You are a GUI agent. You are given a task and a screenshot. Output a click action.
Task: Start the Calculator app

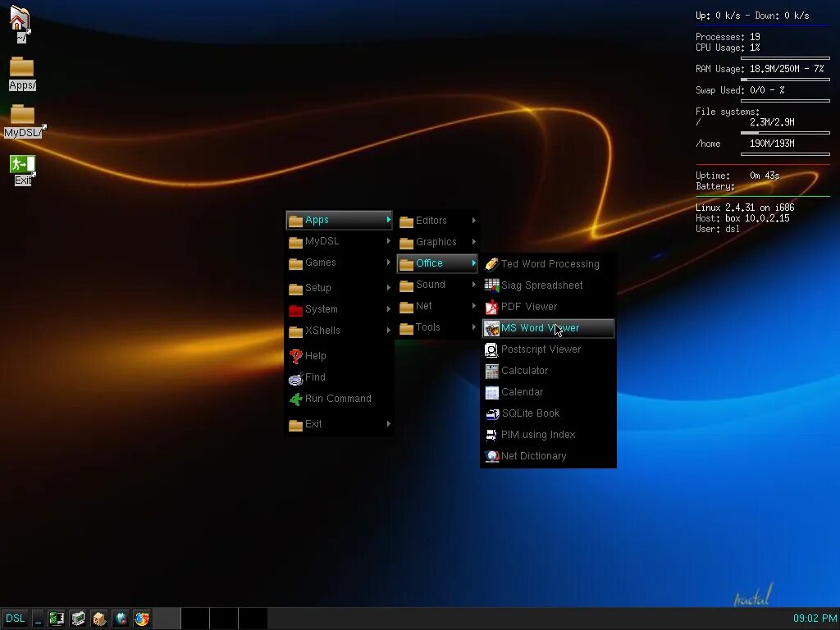[x=548, y=371]
